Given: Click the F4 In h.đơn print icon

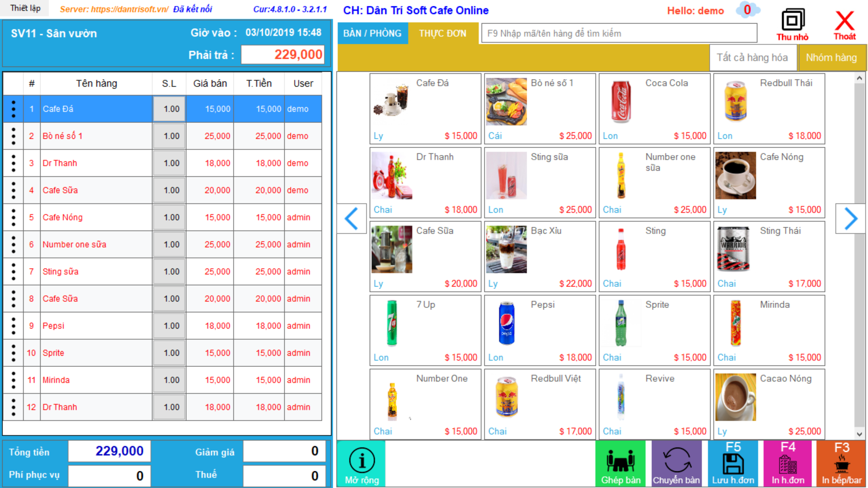Looking at the screenshot, I should click(x=788, y=464).
